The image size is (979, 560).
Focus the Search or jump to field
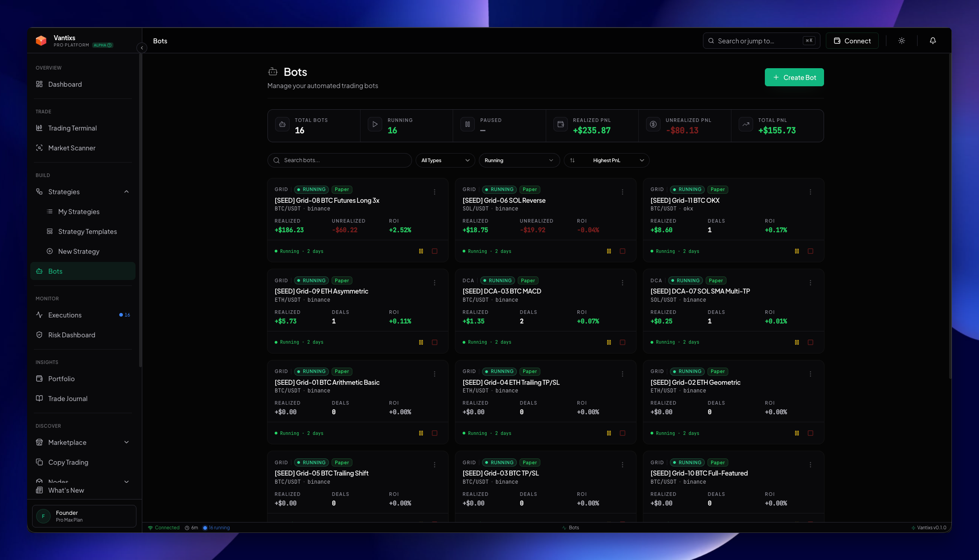tap(761, 41)
